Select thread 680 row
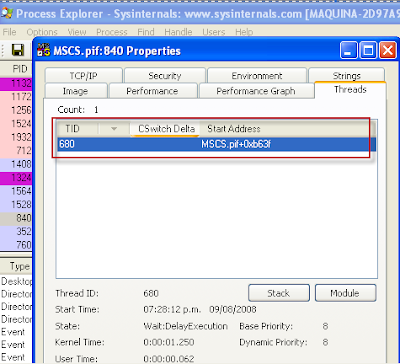This screenshot has height=364, width=400. (217, 144)
